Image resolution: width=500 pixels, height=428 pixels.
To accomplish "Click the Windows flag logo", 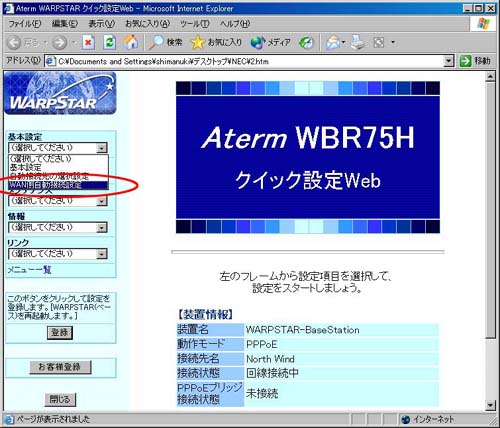I will click(484, 24).
